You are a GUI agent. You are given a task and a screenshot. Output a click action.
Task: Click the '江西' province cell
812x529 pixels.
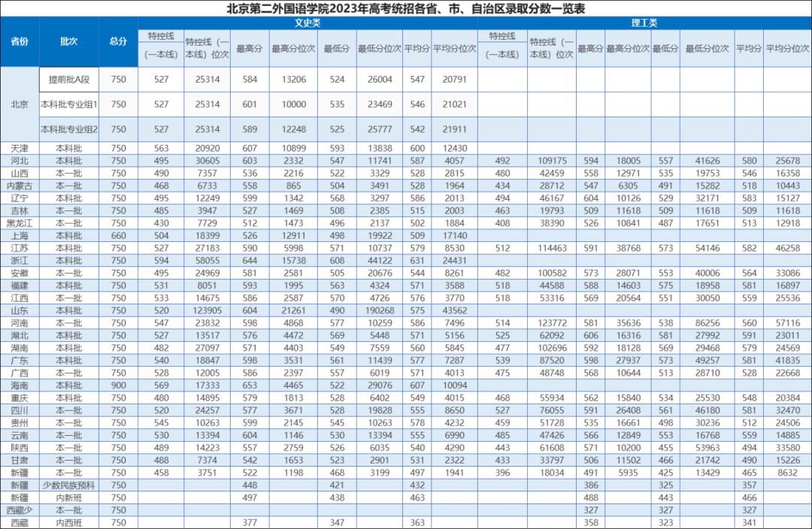click(x=20, y=298)
